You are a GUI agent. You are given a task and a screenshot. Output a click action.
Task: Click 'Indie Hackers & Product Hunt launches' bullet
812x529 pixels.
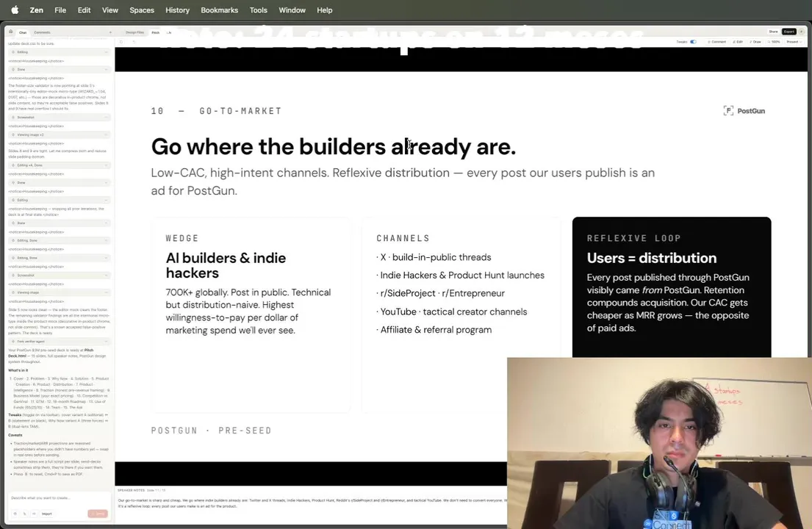[460, 276]
